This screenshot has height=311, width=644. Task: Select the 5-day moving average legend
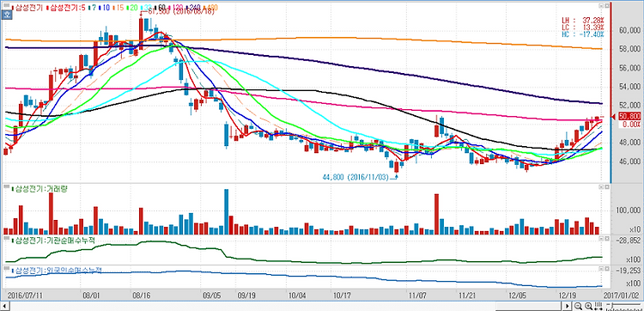pyautogui.click(x=66, y=8)
